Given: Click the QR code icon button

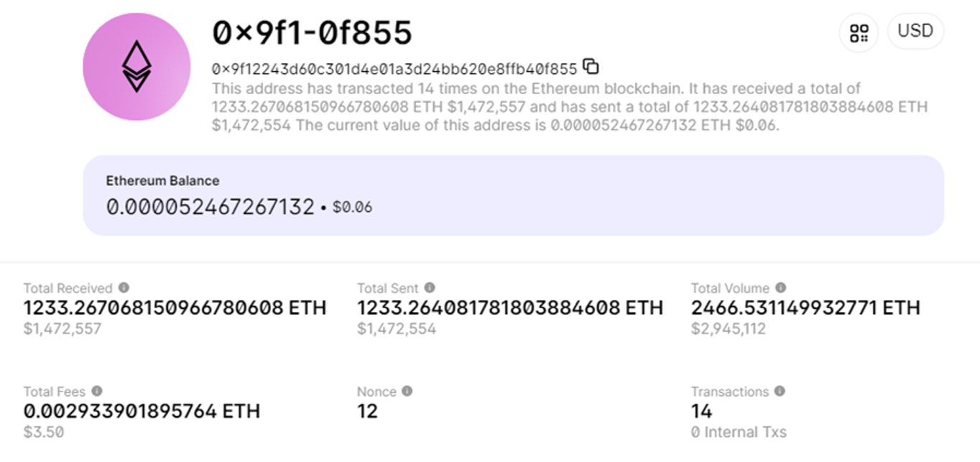Looking at the screenshot, I should [x=859, y=33].
